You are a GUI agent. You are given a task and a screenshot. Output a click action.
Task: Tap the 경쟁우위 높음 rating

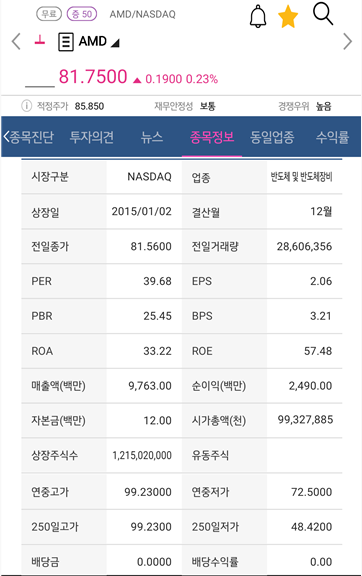pos(324,106)
